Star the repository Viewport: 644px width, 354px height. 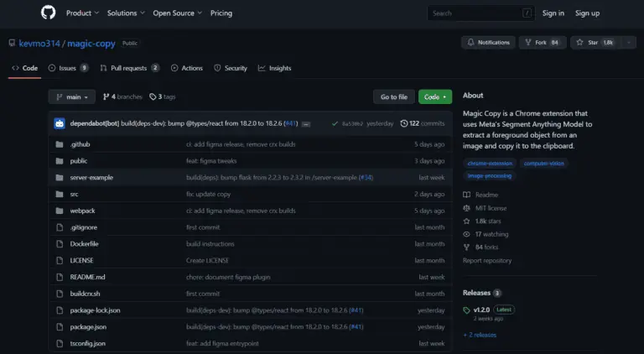coord(596,42)
